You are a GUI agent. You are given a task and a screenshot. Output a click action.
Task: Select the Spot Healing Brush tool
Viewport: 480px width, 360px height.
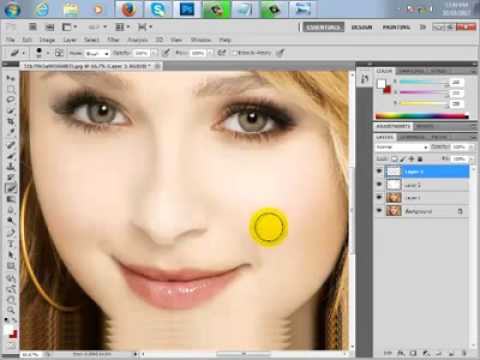coord(11,145)
